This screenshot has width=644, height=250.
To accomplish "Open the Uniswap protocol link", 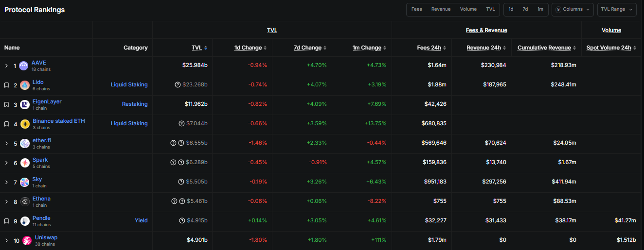I will [46, 237].
